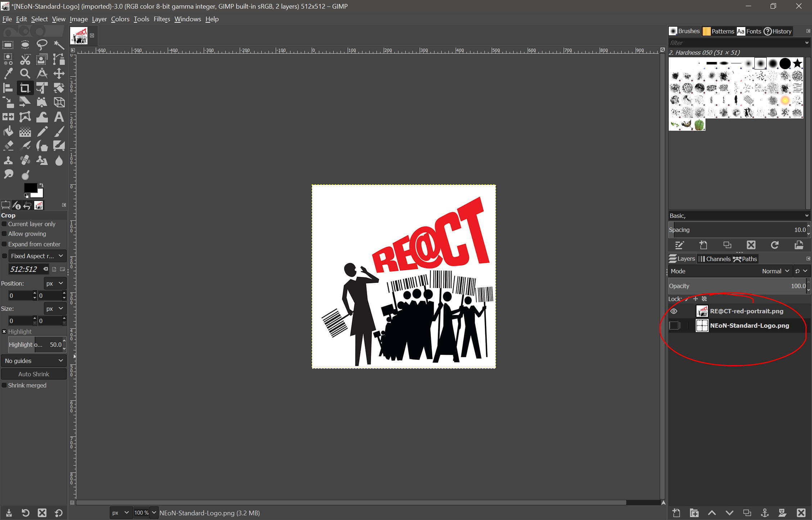Select the Paintbrush tool
This screenshot has height=520, width=812.
59,131
